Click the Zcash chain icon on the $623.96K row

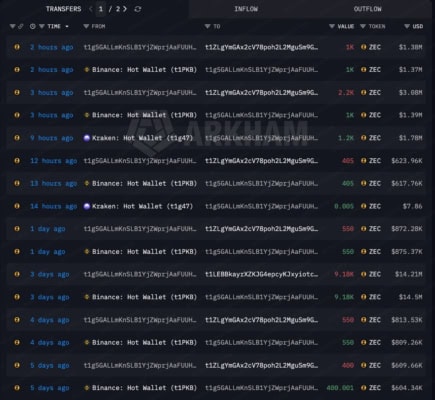pos(17,161)
